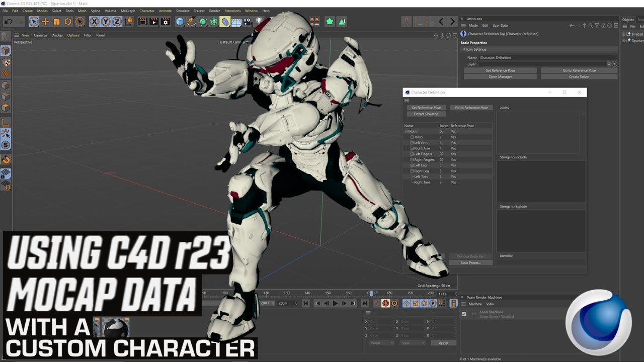Image resolution: width=644 pixels, height=362 pixels.
Task: Open the MoGraph menu
Action: coord(128,11)
